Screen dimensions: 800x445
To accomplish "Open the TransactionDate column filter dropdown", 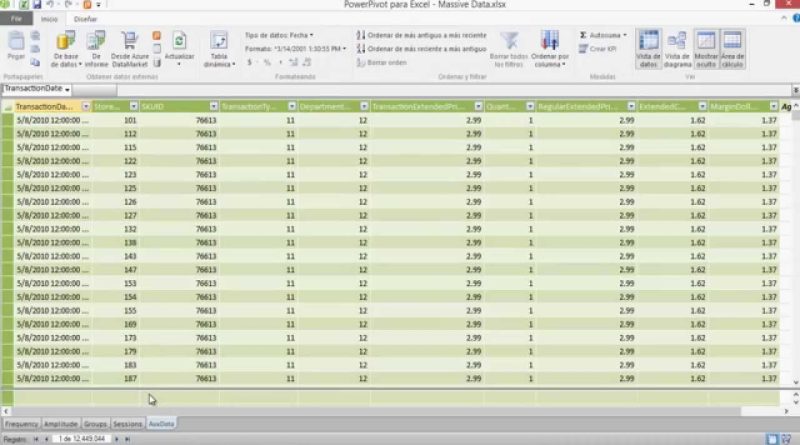I will tap(86, 106).
